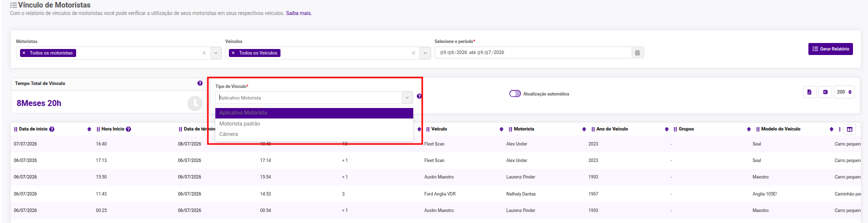Grab the Veículo column drag handle
This screenshot has height=223, width=868.
pos(428,129)
